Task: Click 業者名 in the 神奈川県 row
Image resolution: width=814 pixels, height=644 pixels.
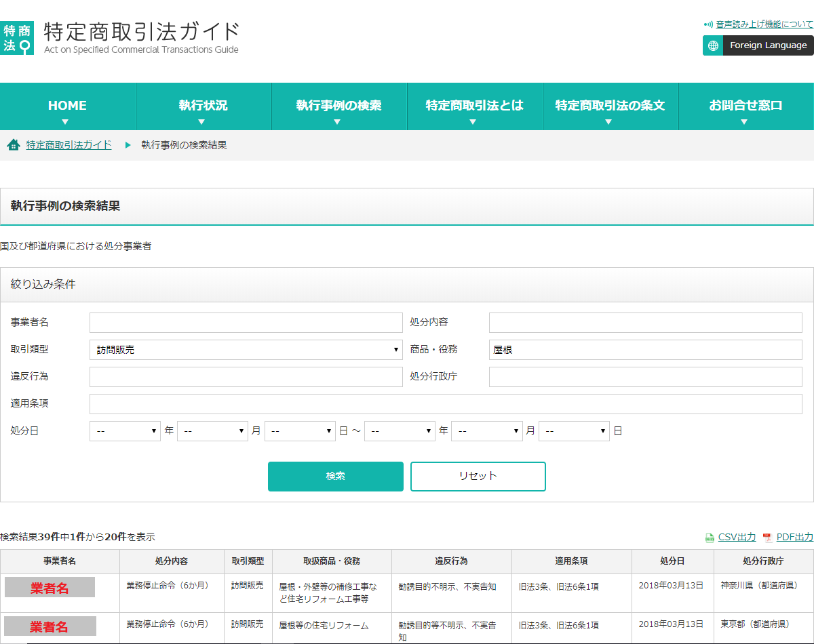Action: pos(50,588)
